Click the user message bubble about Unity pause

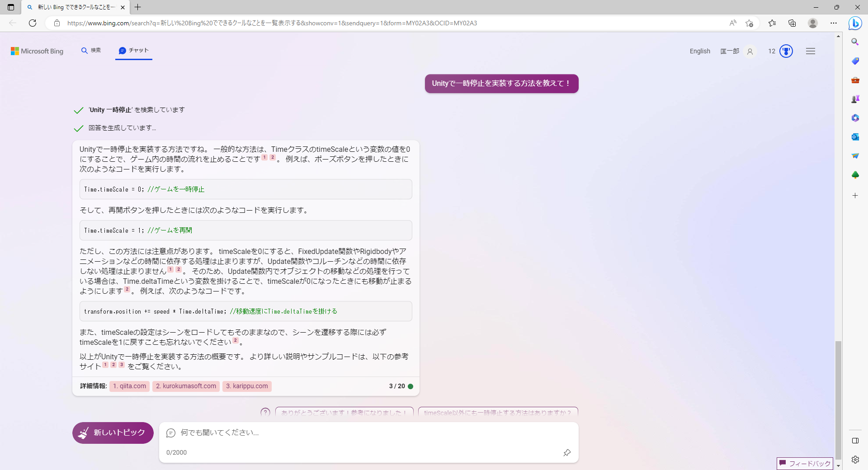[x=501, y=84]
